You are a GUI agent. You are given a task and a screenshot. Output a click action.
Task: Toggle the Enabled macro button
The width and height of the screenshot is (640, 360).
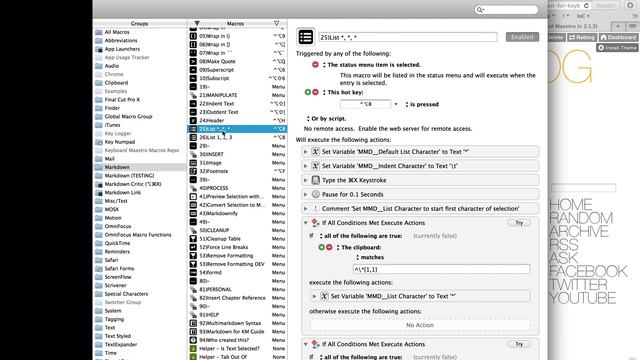coord(522,37)
